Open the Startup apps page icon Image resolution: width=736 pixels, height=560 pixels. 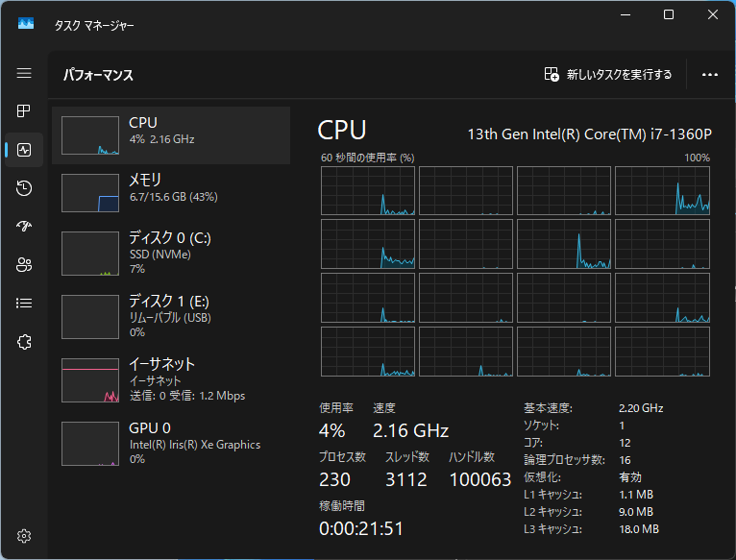click(24, 227)
